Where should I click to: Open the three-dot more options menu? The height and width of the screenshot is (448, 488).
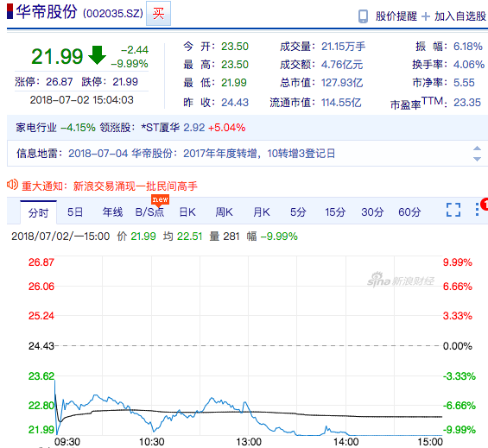[x=477, y=210]
